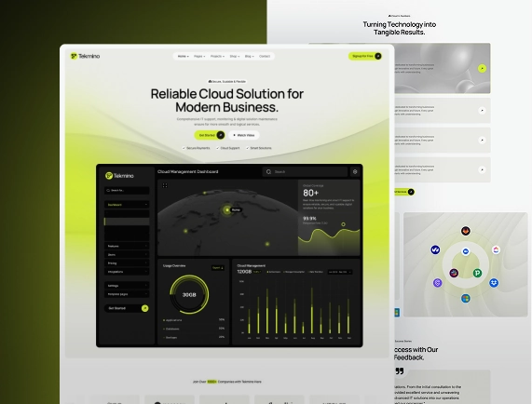Open the date range dropdown on the Cloud Management chart
The width and height of the screenshot is (532, 404).
340,272
